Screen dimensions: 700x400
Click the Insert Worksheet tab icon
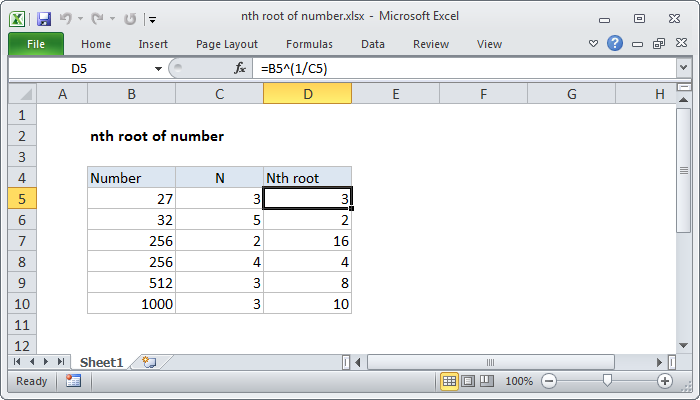pyautogui.click(x=149, y=361)
